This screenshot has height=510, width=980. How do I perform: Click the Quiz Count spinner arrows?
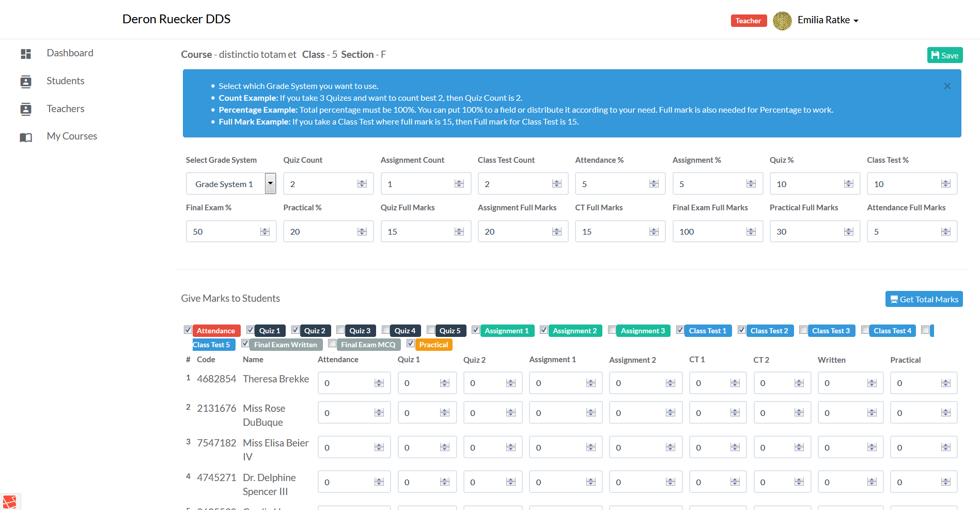click(362, 184)
